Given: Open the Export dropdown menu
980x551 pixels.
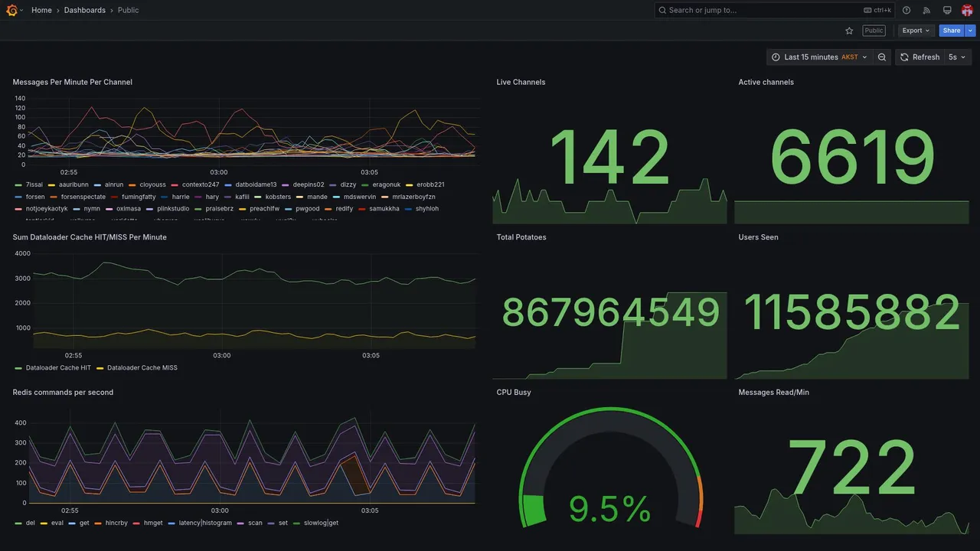Looking at the screenshot, I should point(916,31).
